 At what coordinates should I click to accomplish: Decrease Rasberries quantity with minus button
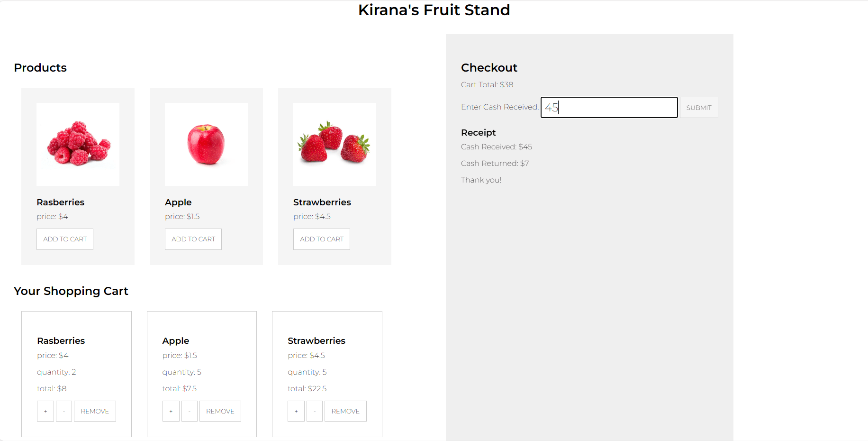tap(64, 411)
